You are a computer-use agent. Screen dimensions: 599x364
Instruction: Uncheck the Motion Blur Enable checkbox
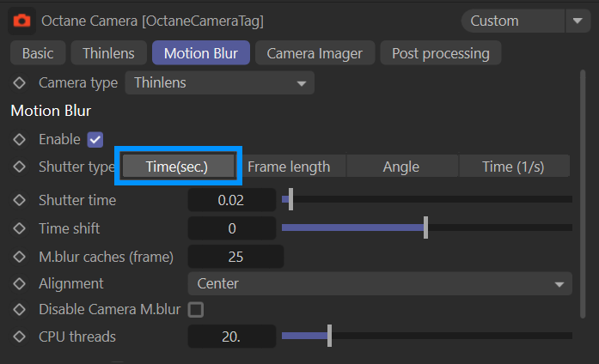pyautogui.click(x=95, y=139)
